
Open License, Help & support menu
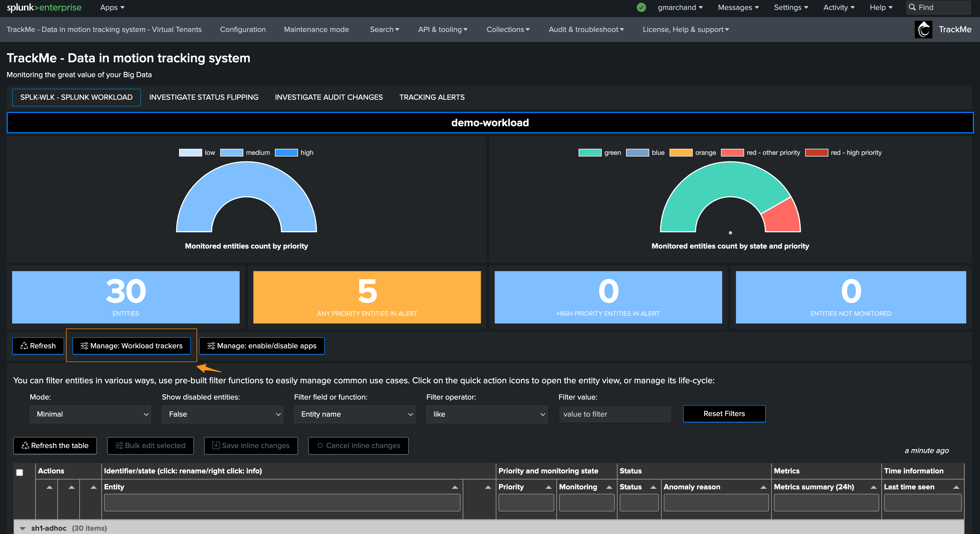pyautogui.click(x=686, y=29)
